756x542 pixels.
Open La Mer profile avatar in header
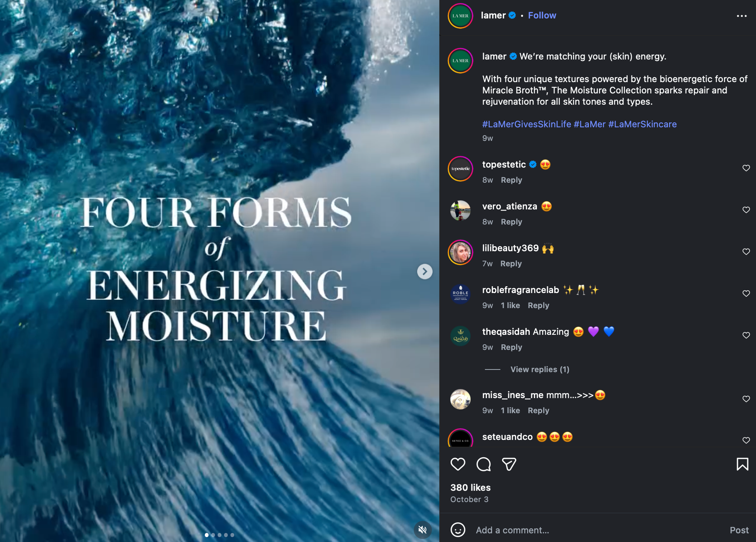pyautogui.click(x=460, y=16)
